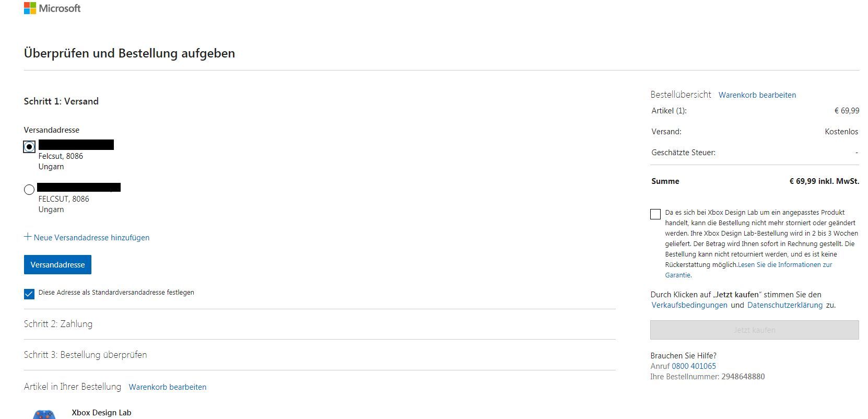Toggle default shipping address checkbox
The height and width of the screenshot is (419, 868).
tap(29, 294)
